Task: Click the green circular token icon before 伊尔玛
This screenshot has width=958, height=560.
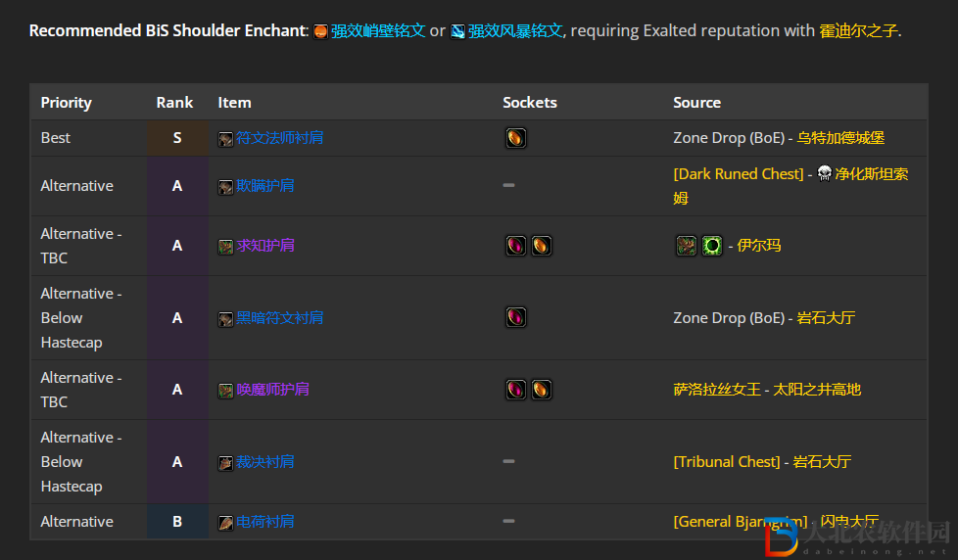Action: click(712, 246)
